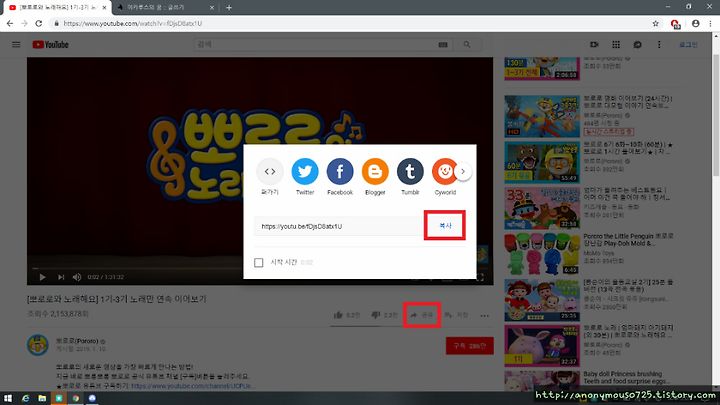Reload the page
Image resolution: width=720 pixels, height=405 pixels.
39,23
